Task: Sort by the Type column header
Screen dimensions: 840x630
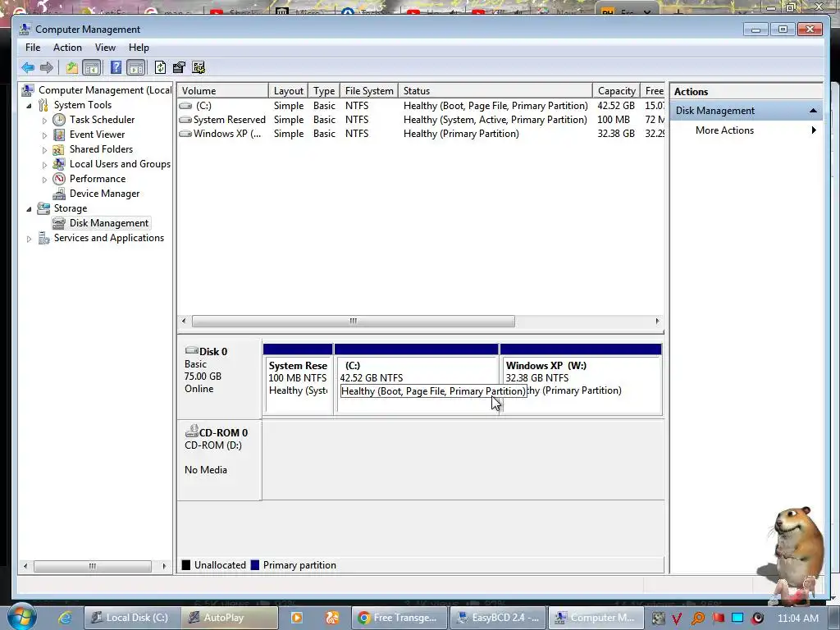Action: coord(324,90)
